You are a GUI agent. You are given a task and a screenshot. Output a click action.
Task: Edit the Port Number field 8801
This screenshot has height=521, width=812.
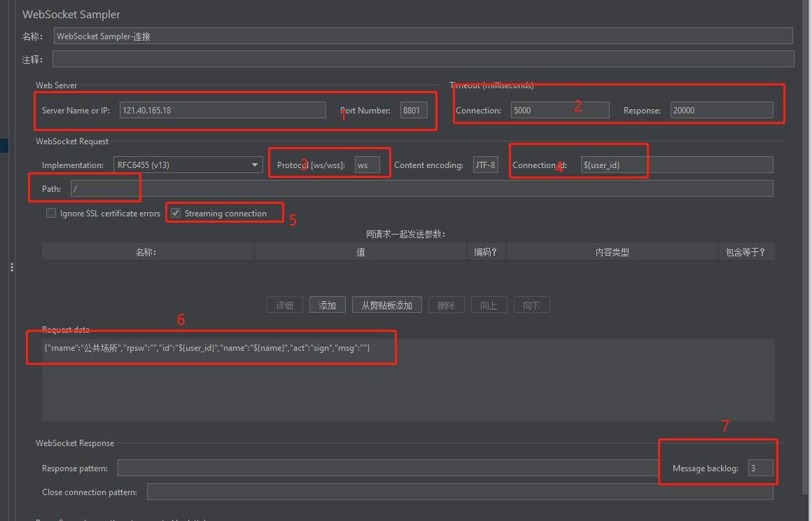pyautogui.click(x=413, y=110)
